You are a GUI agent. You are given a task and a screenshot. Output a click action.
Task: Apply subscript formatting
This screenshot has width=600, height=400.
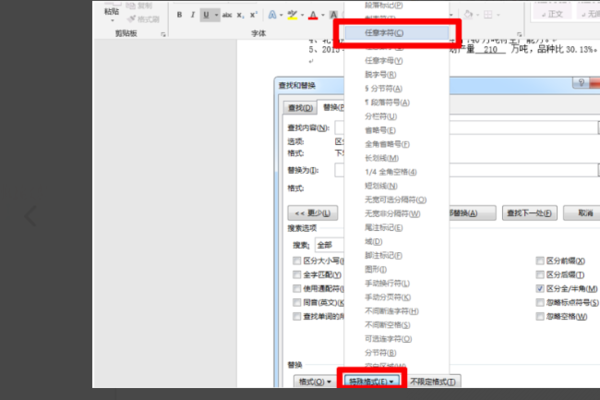point(240,15)
